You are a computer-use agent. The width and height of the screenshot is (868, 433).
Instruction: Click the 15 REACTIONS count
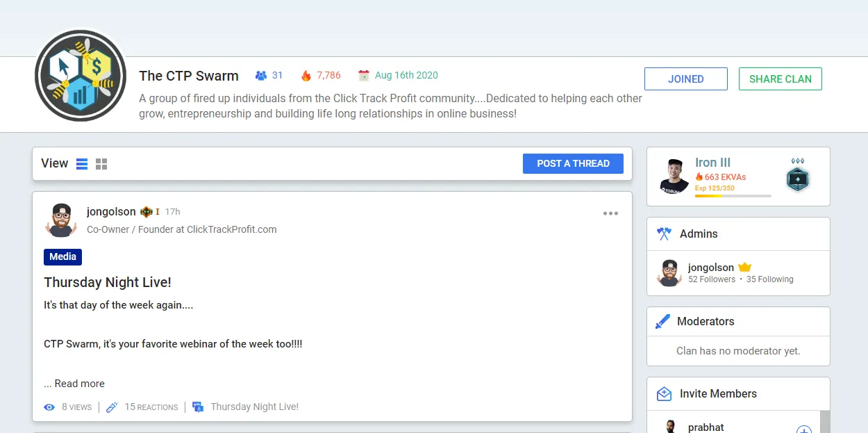[x=151, y=407]
